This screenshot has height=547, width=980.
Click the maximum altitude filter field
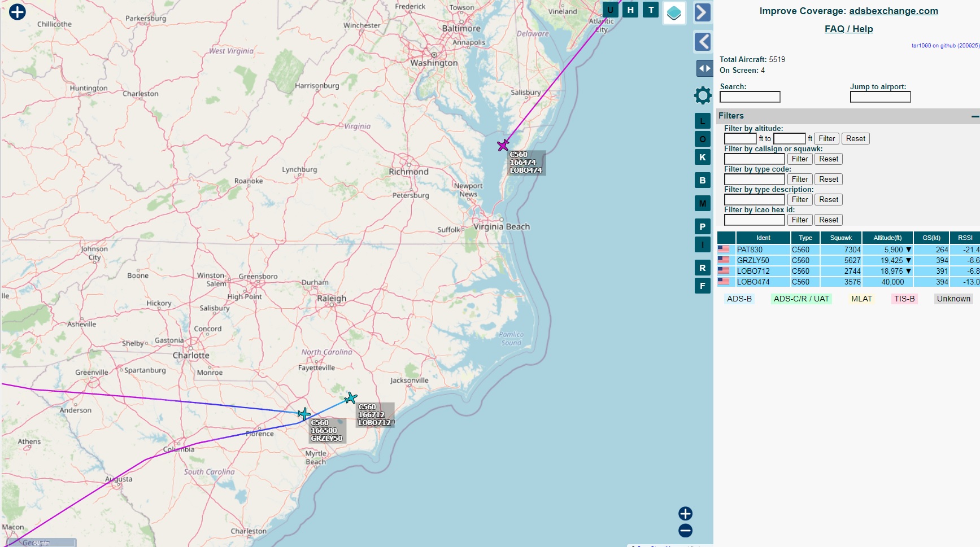789,139
